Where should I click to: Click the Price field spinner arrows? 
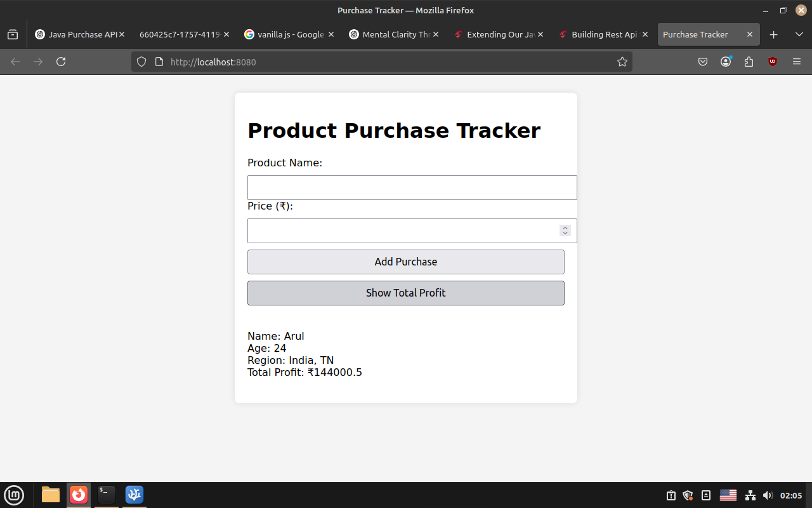[x=565, y=231]
